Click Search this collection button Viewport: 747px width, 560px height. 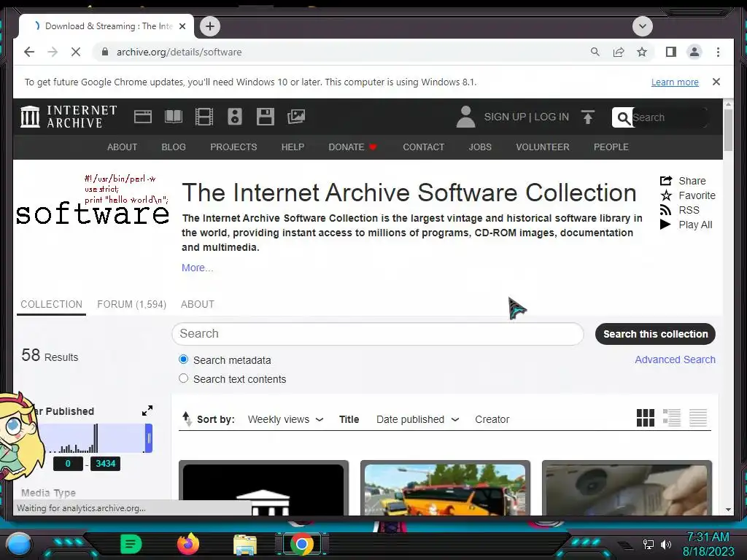point(655,334)
